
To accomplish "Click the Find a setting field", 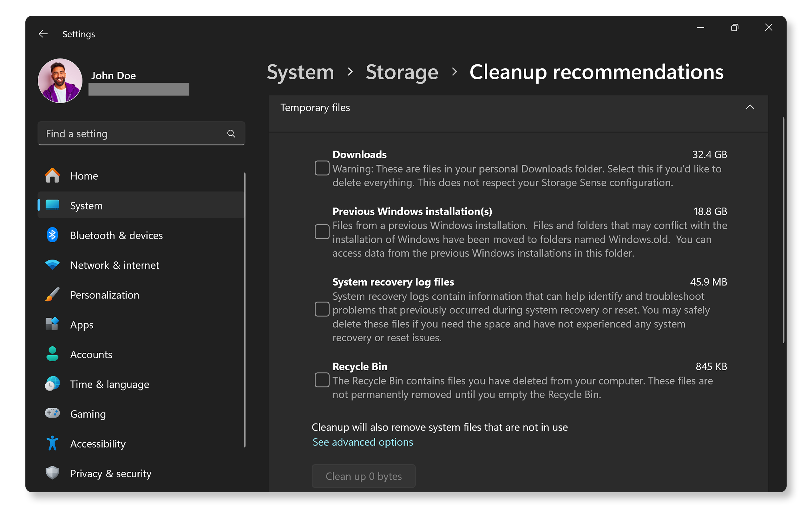I will 141,134.
